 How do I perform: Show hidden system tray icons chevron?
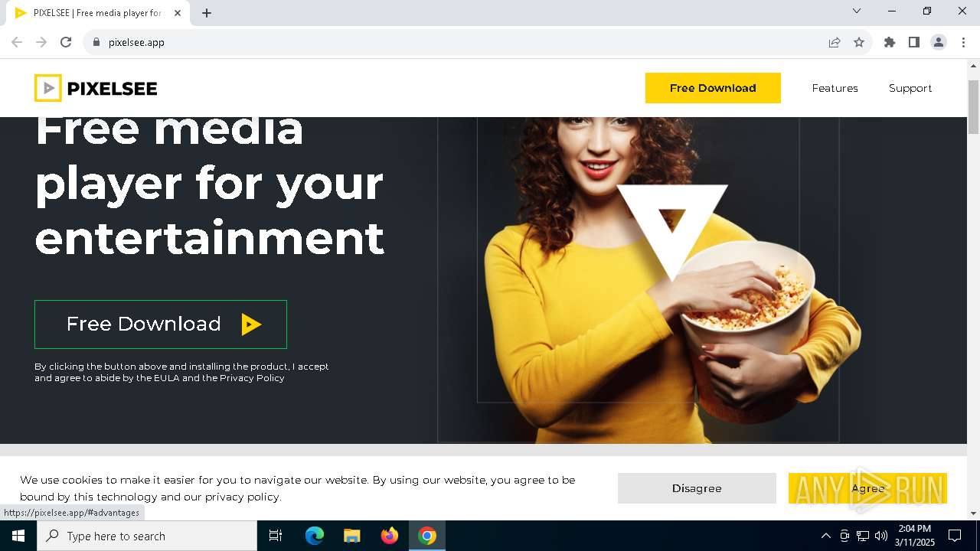[x=825, y=536]
